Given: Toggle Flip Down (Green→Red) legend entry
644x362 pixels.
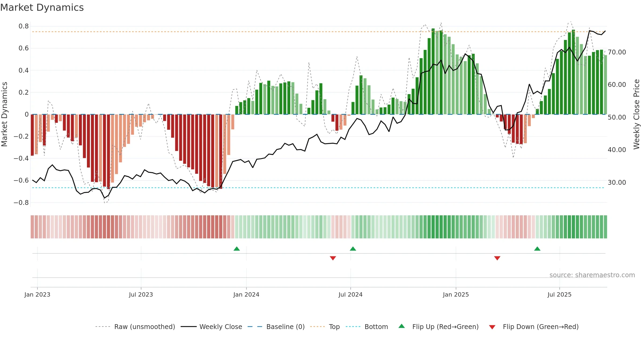Looking at the screenshot, I should (x=533, y=327).
